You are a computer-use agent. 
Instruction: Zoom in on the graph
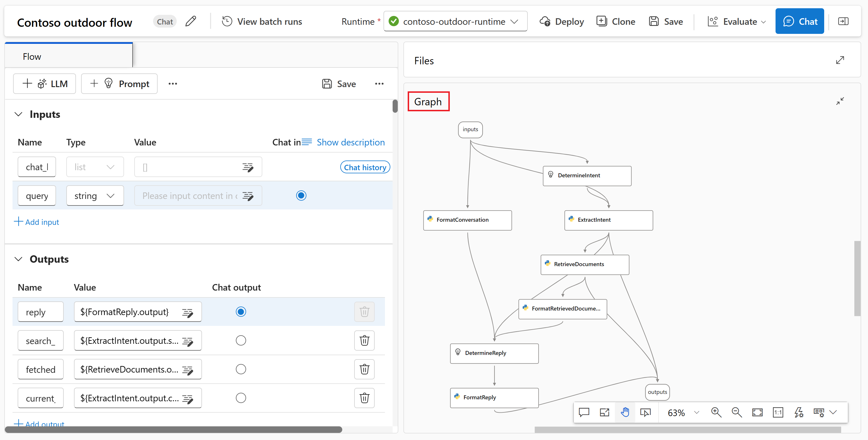click(716, 412)
